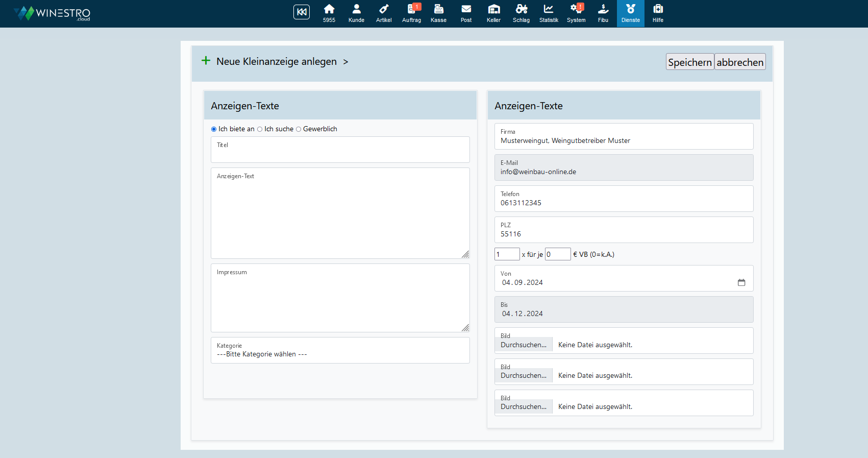868x458 pixels.
Task: Click the Speichern button
Action: [689, 62]
